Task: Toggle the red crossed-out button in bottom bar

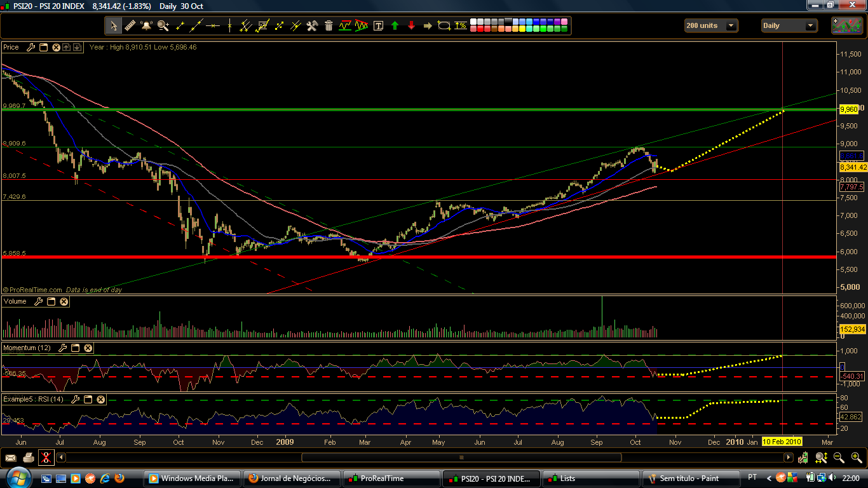Action: tap(46, 457)
